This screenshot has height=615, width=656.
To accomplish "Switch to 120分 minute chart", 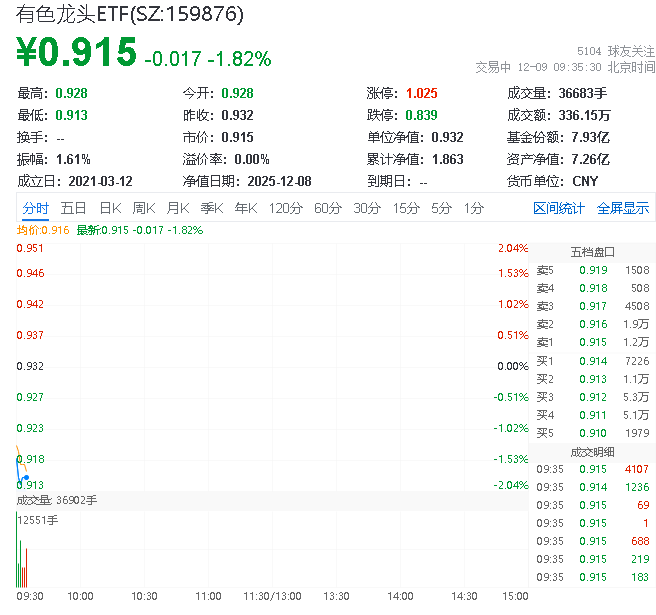I will (285, 208).
